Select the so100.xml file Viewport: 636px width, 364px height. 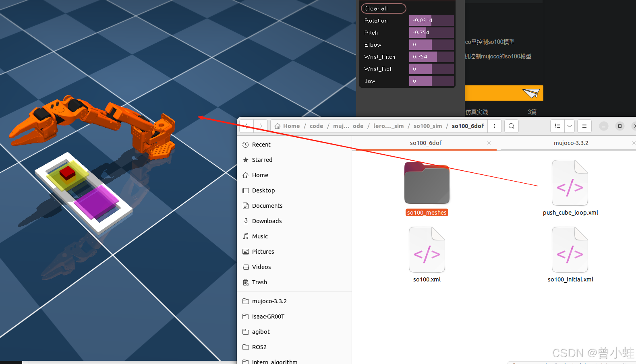(427, 255)
